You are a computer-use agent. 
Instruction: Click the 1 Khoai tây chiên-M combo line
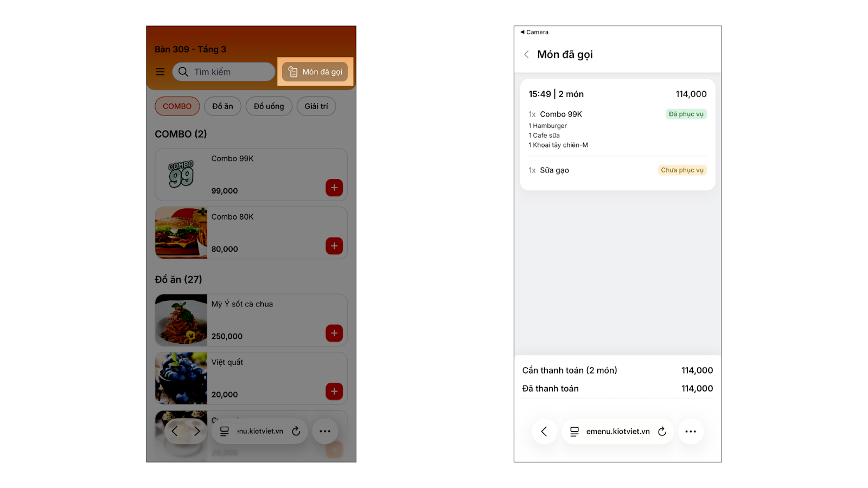coord(558,145)
